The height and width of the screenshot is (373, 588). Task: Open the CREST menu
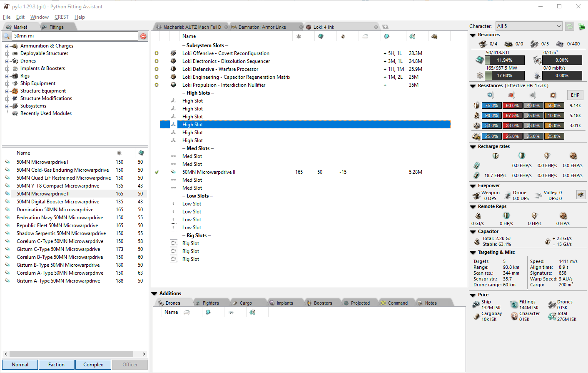(62, 17)
